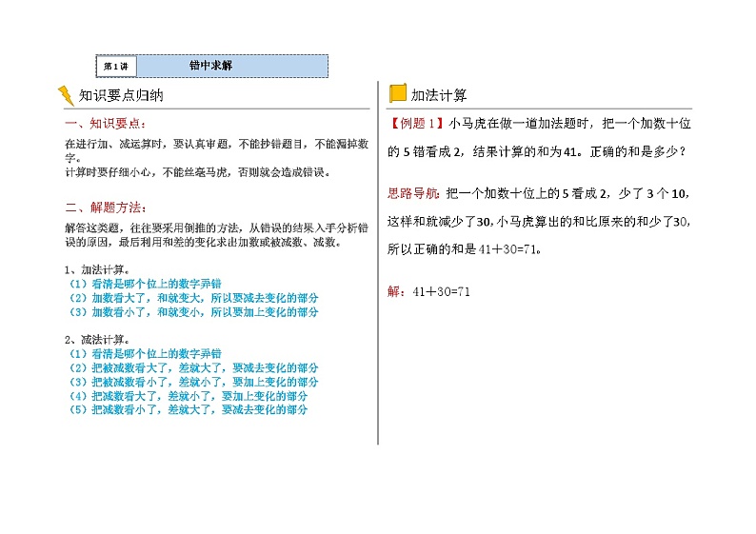
Task: Click the red 【例题 1】 label
Action: click(x=415, y=124)
